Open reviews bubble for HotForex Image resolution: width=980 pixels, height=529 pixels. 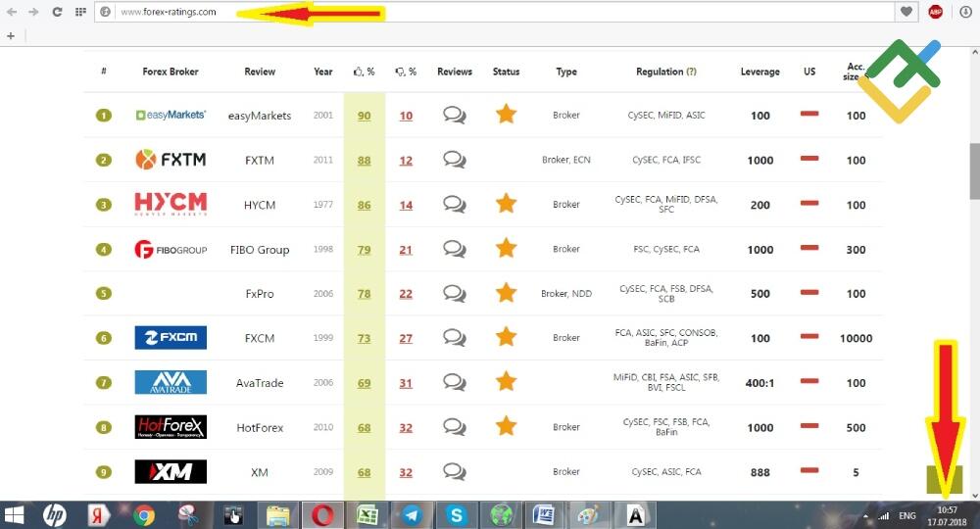click(455, 427)
